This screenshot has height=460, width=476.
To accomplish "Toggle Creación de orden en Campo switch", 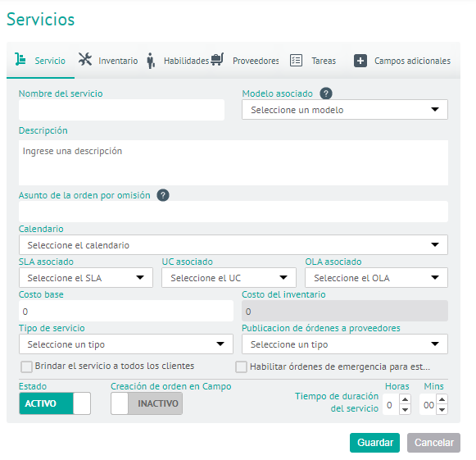I will [147, 403].
